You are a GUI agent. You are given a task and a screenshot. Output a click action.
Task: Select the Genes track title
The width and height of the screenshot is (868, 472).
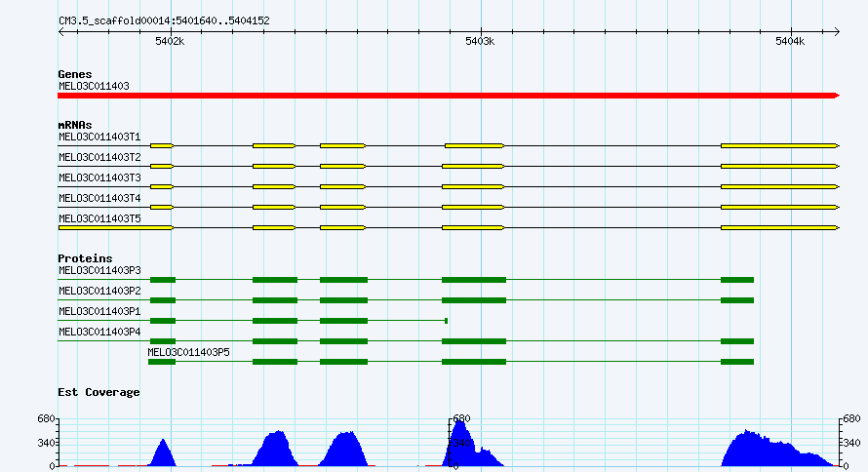coord(75,74)
